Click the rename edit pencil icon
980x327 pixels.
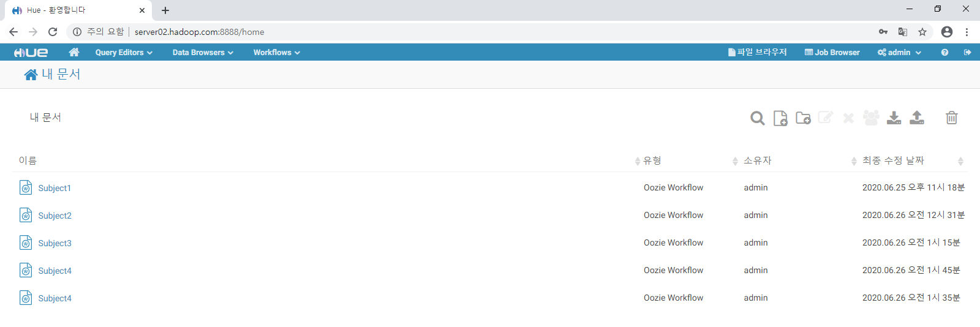[x=826, y=117]
